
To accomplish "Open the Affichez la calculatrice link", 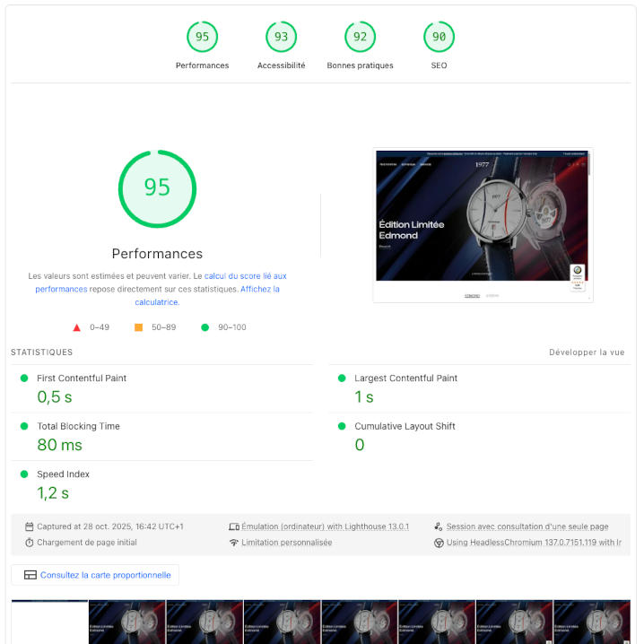I will pyautogui.click(x=260, y=290).
